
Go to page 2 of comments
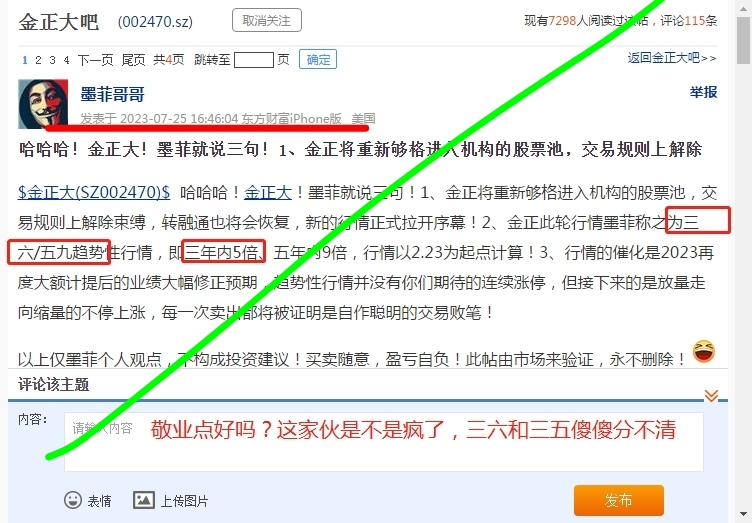click(38, 60)
